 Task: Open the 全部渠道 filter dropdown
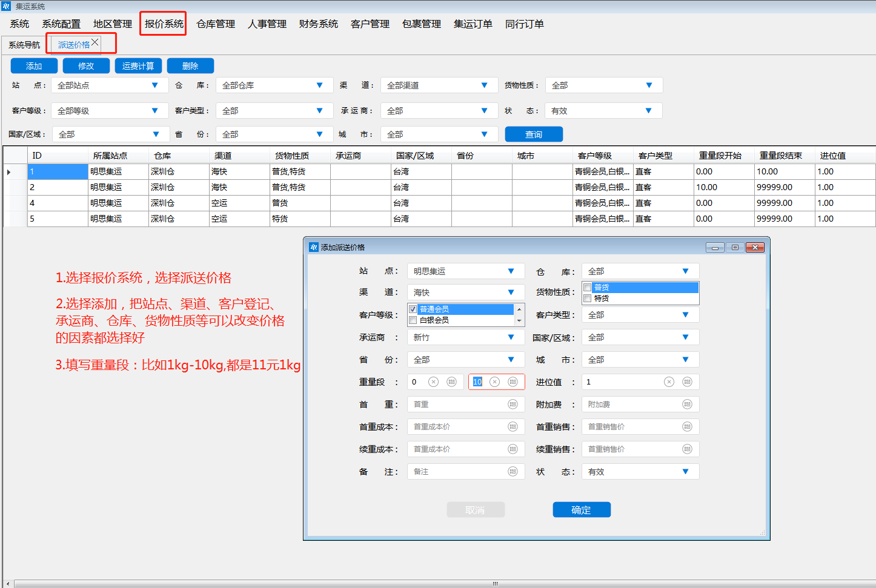(x=484, y=85)
